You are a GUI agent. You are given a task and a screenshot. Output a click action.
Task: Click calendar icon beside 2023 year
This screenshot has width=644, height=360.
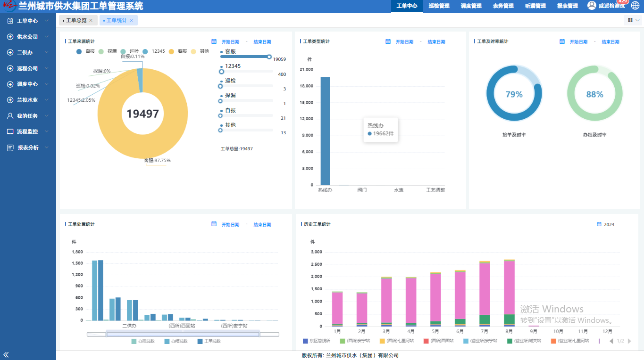coord(599,224)
